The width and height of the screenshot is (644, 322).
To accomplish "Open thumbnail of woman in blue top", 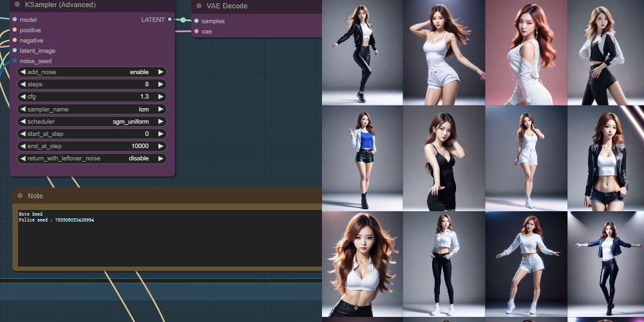I will click(362, 158).
